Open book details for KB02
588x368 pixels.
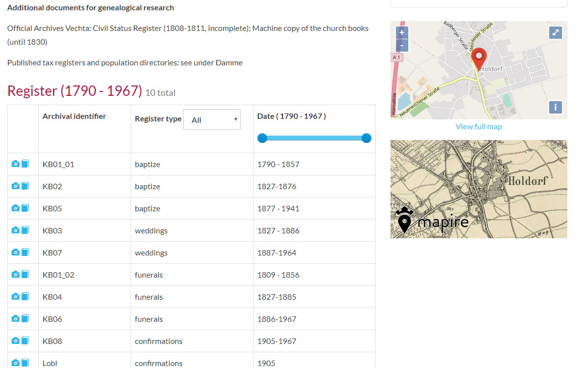click(x=25, y=186)
